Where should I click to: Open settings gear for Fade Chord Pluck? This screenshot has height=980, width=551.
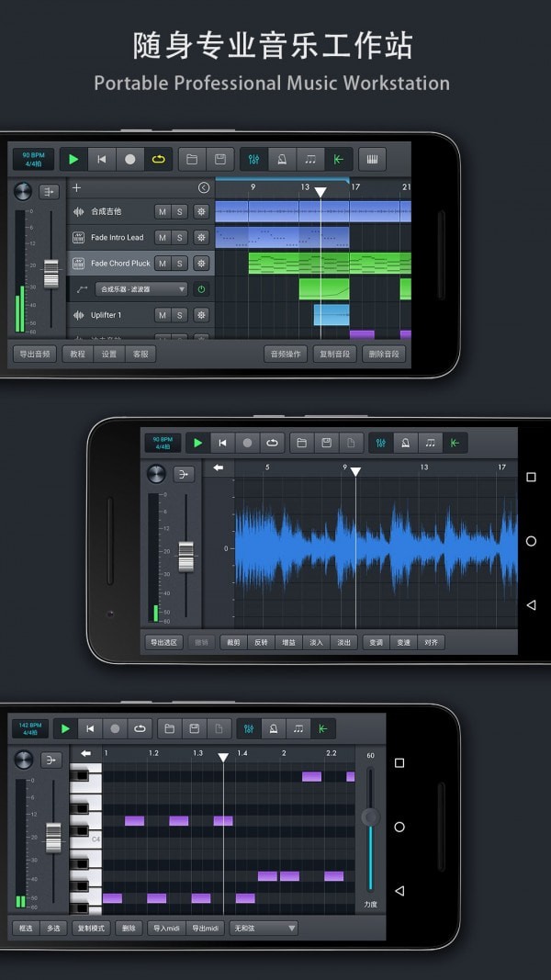(x=201, y=263)
